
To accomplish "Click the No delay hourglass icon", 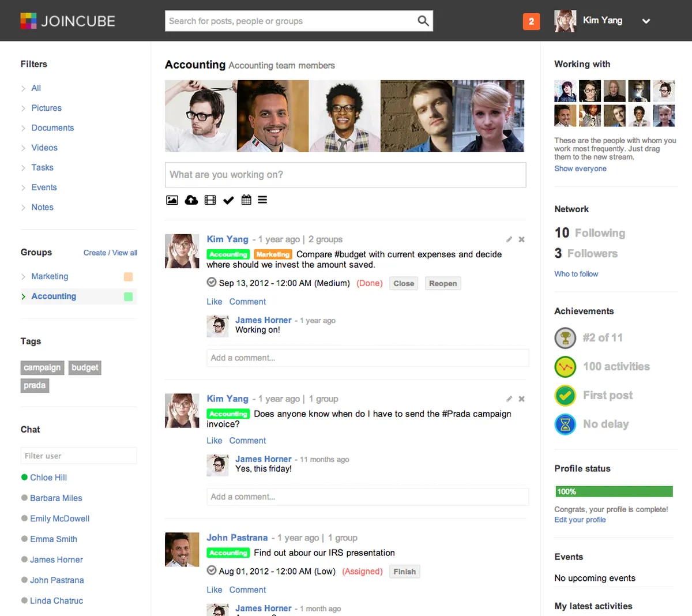I will coord(565,425).
